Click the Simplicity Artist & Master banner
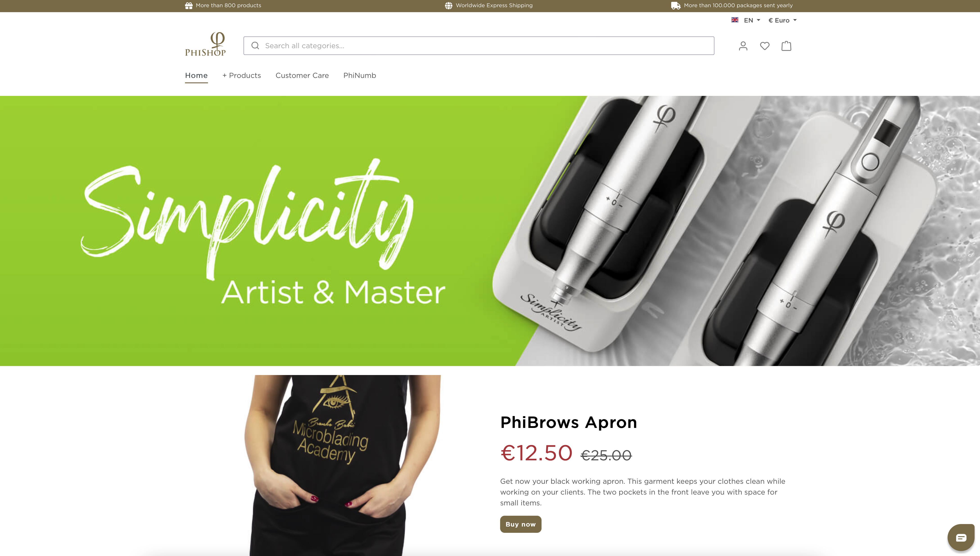980x556 pixels. tap(490, 231)
